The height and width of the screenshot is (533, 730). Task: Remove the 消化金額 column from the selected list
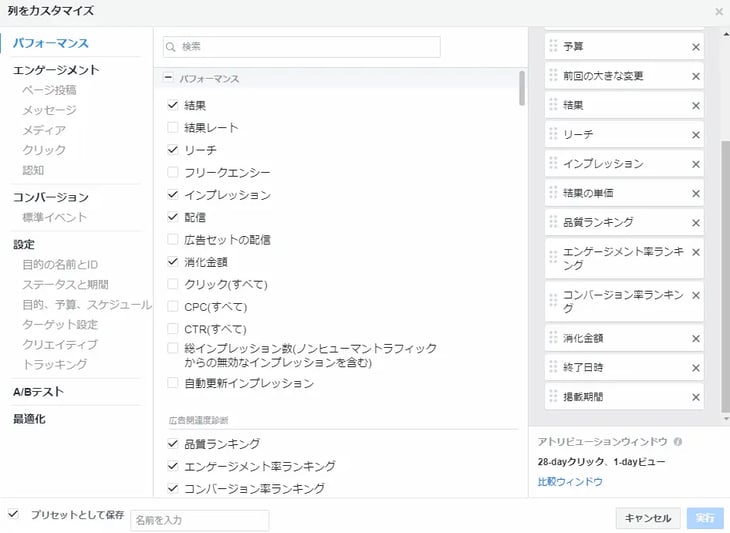pyautogui.click(x=696, y=339)
